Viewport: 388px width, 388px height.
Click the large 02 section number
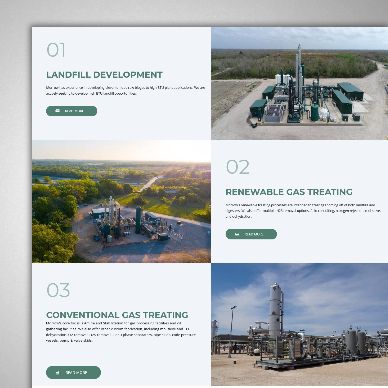[238, 167]
